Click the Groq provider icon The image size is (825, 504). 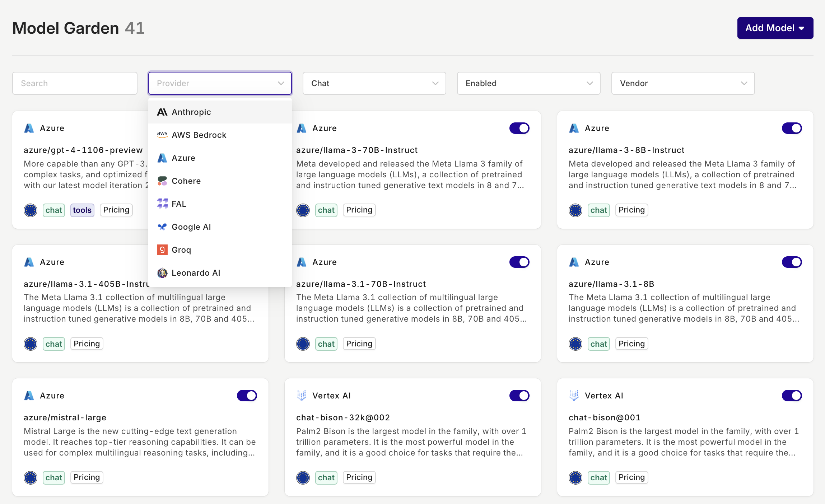point(163,249)
